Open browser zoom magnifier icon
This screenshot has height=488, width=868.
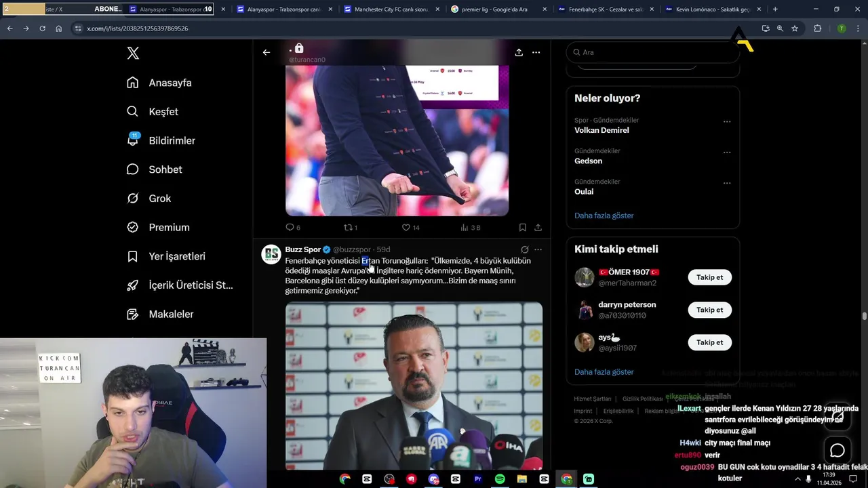click(x=780, y=28)
